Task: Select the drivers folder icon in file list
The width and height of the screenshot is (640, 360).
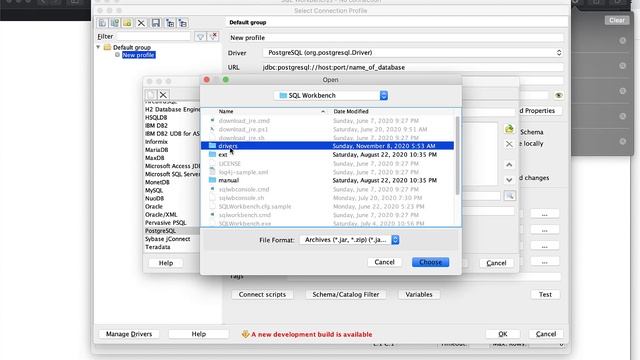Action: pyautogui.click(x=212, y=146)
